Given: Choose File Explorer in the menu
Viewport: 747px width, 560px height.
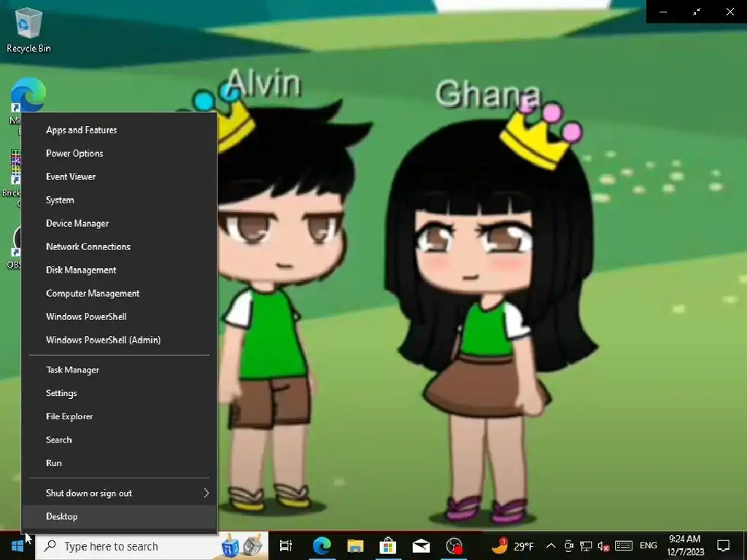Looking at the screenshot, I should 119,416.
